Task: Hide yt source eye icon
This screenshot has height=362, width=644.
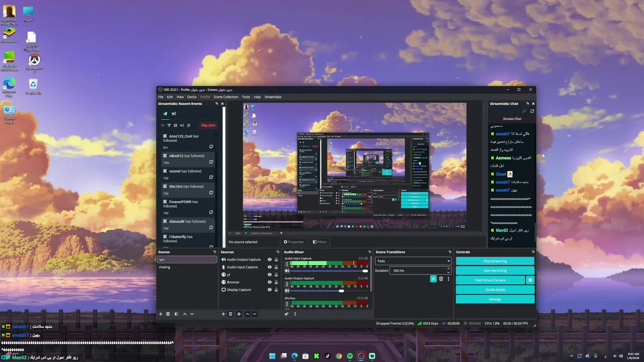Action: [x=269, y=275]
